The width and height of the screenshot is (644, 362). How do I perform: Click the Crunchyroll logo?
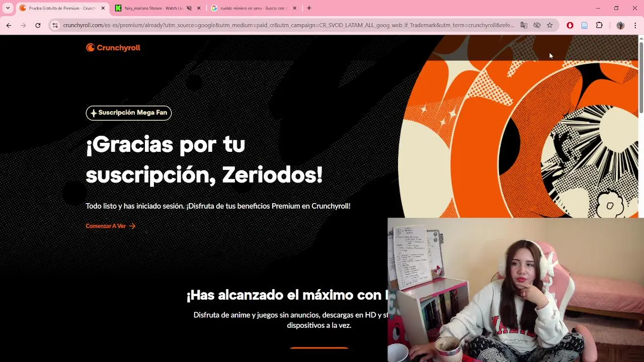point(113,48)
